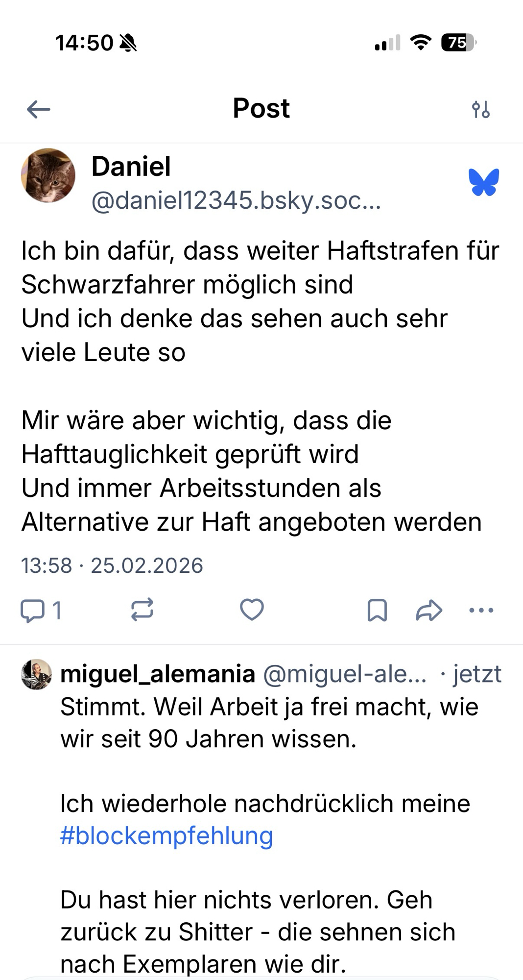Open the @daniel12345.bsky.soc handle link
Image resolution: width=523 pixels, height=980 pixels.
click(236, 200)
